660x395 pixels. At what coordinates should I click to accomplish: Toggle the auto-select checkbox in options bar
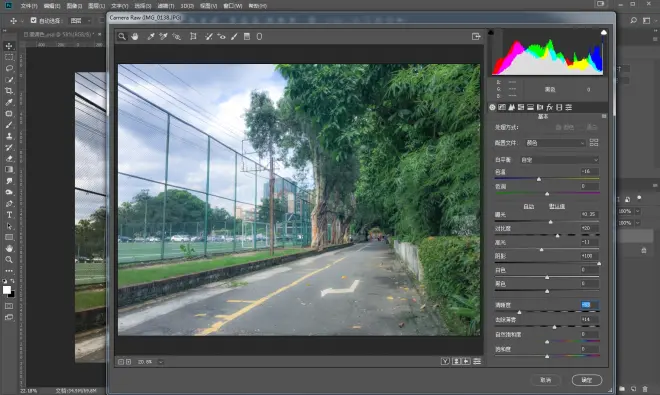pos(34,20)
